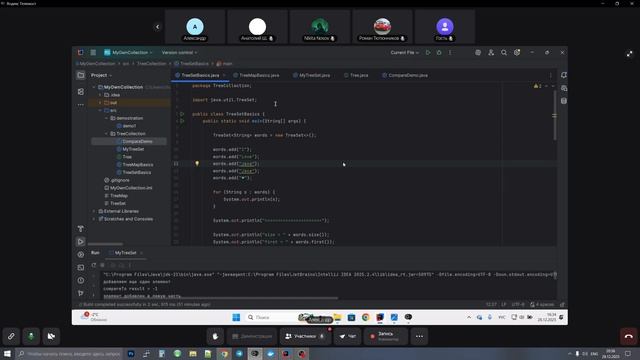640x360 pixels.
Task: Collapse the demonstration package node
Action: pyautogui.click(x=107, y=118)
